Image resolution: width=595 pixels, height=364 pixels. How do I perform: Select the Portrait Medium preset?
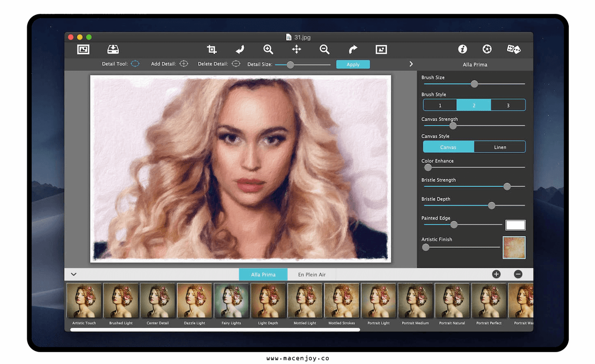pyautogui.click(x=416, y=300)
